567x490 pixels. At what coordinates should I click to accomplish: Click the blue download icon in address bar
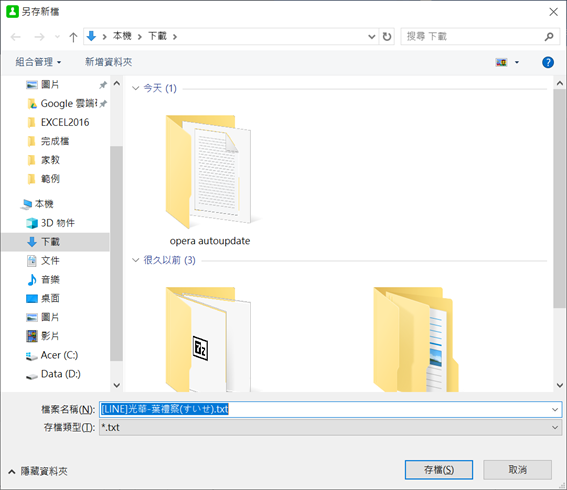click(x=91, y=36)
